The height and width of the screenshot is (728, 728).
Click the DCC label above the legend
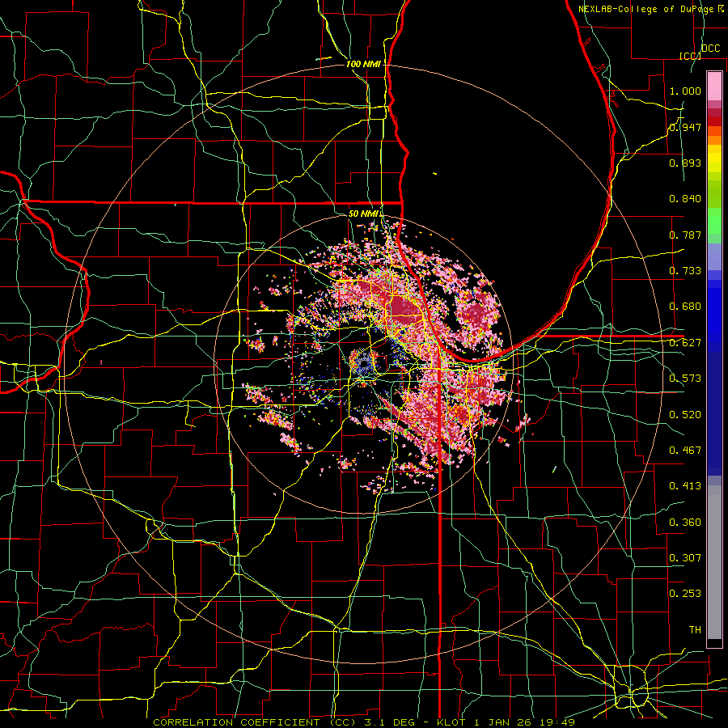point(710,48)
